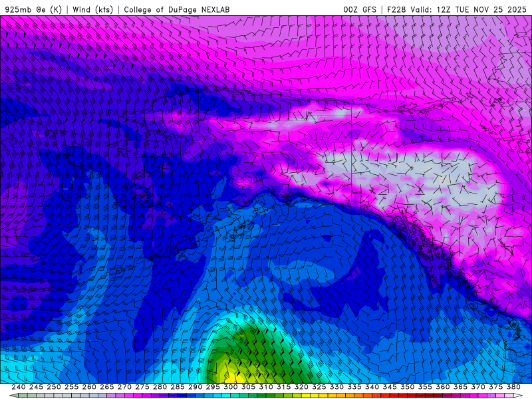Click the 310 legend value

pyautogui.click(x=266, y=387)
